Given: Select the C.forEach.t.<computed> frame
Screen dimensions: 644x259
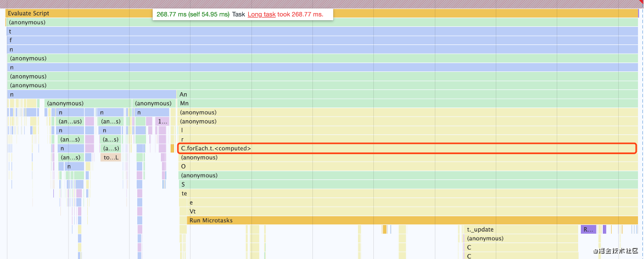Looking at the screenshot, I should tap(407, 149).
